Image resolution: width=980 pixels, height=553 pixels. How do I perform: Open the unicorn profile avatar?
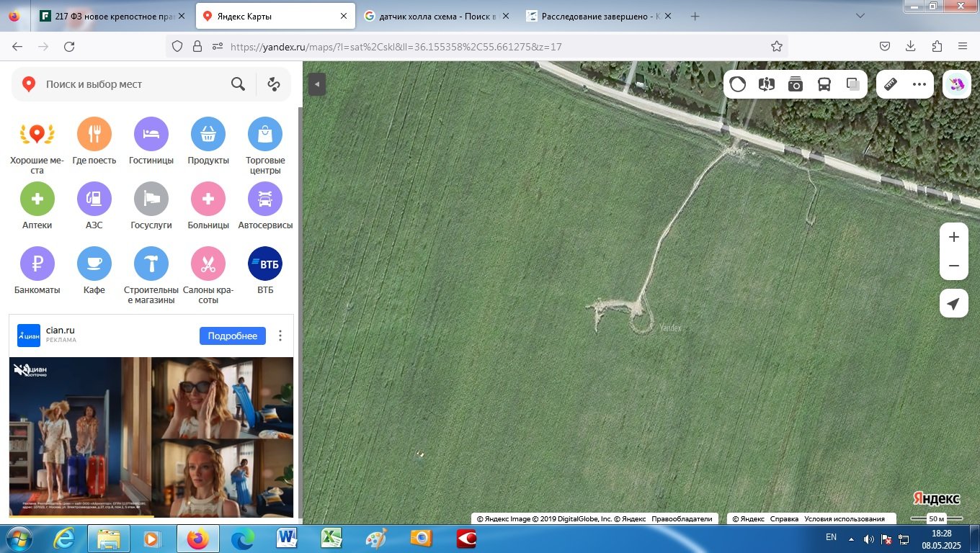pyautogui.click(x=957, y=84)
